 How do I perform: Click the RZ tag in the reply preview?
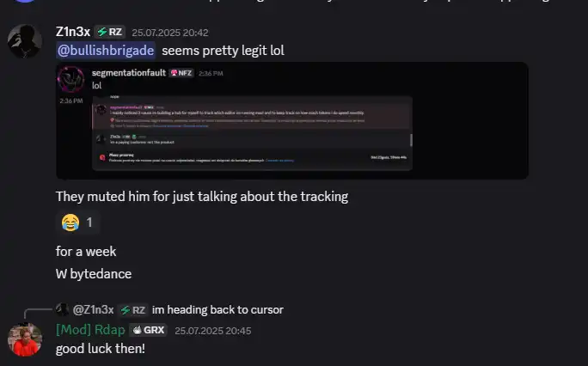pos(132,310)
